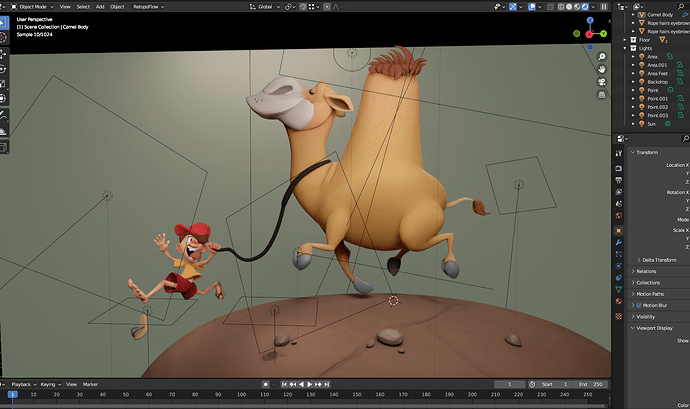The image size is (690, 409).
Task: Click the End frame 250 field
Action: [591, 385]
